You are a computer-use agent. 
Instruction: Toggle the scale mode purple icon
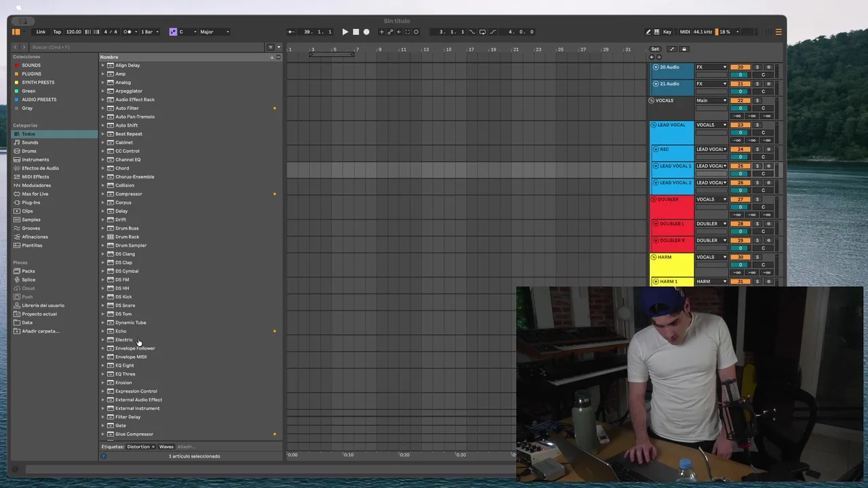173,32
